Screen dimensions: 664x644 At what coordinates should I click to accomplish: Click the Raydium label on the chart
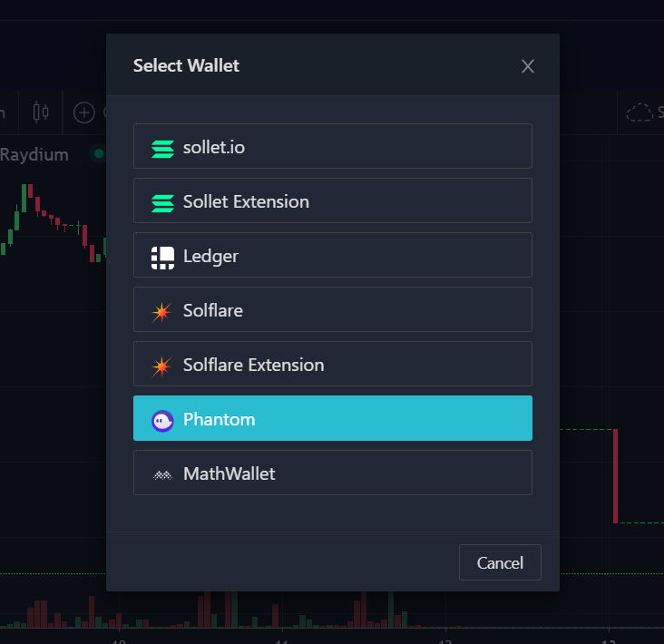click(34, 154)
